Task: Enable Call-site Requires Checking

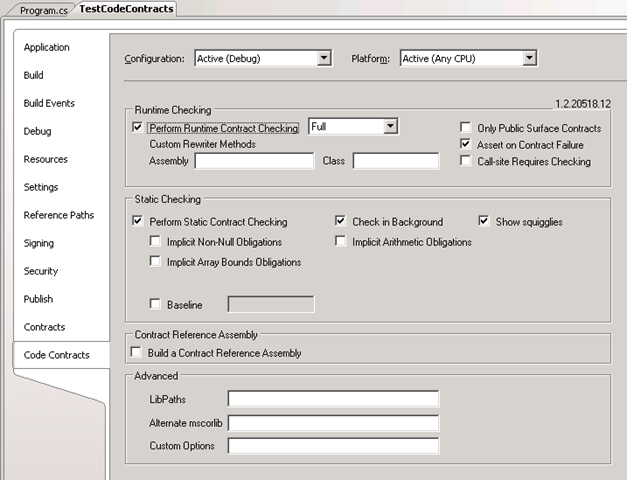Action: click(465, 160)
